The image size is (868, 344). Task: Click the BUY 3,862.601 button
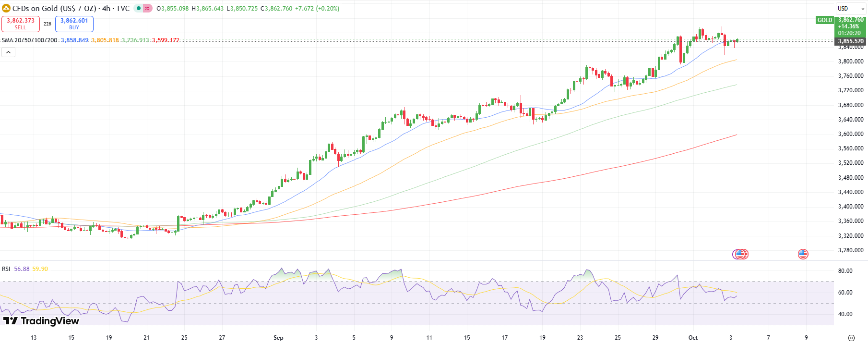pos(74,24)
